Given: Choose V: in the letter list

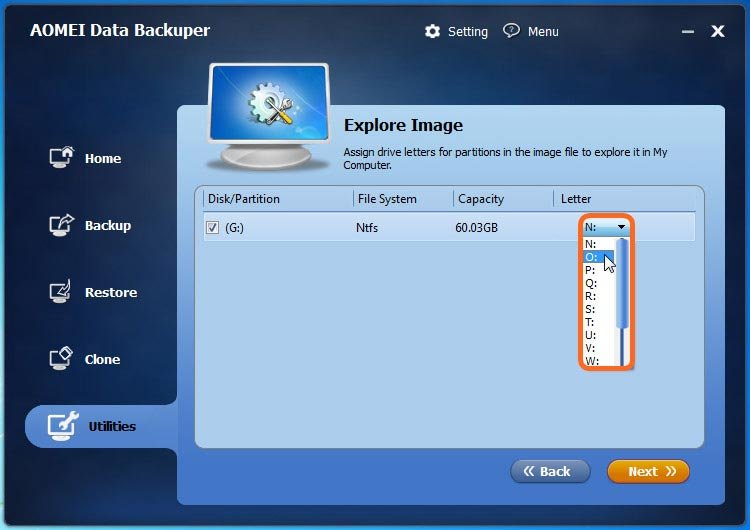Looking at the screenshot, I should [598, 348].
